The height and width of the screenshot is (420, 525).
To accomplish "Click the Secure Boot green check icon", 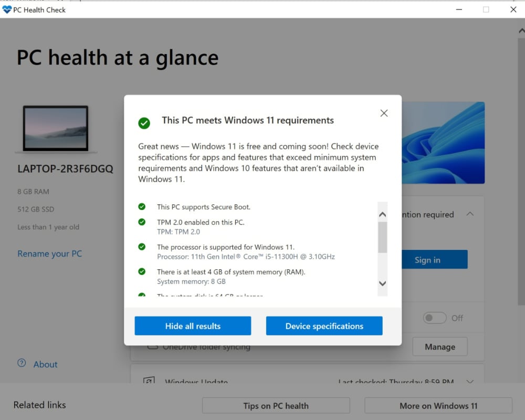I will (x=142, y=206).
